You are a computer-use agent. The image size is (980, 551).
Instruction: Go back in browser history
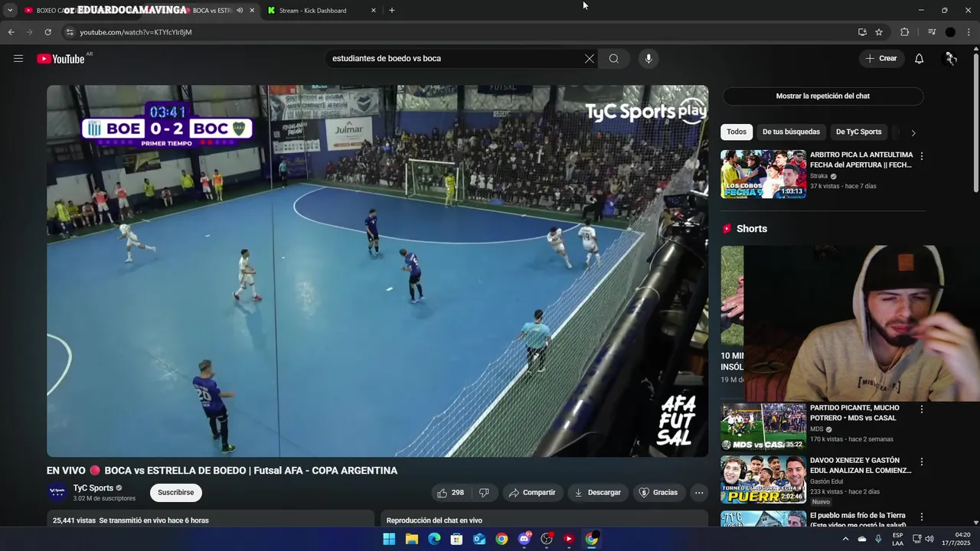click(x=11, y=32)
